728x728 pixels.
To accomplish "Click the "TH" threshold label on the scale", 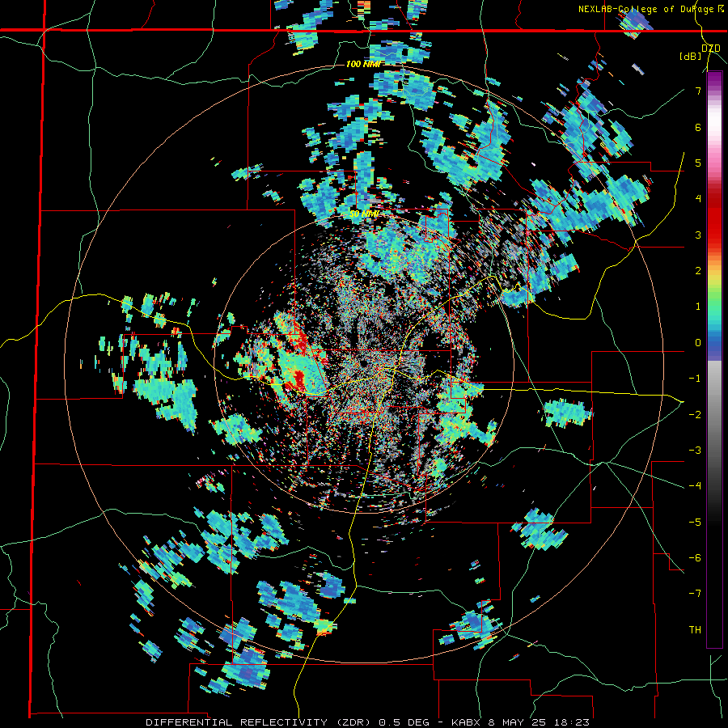I will (x=695, y=629).
